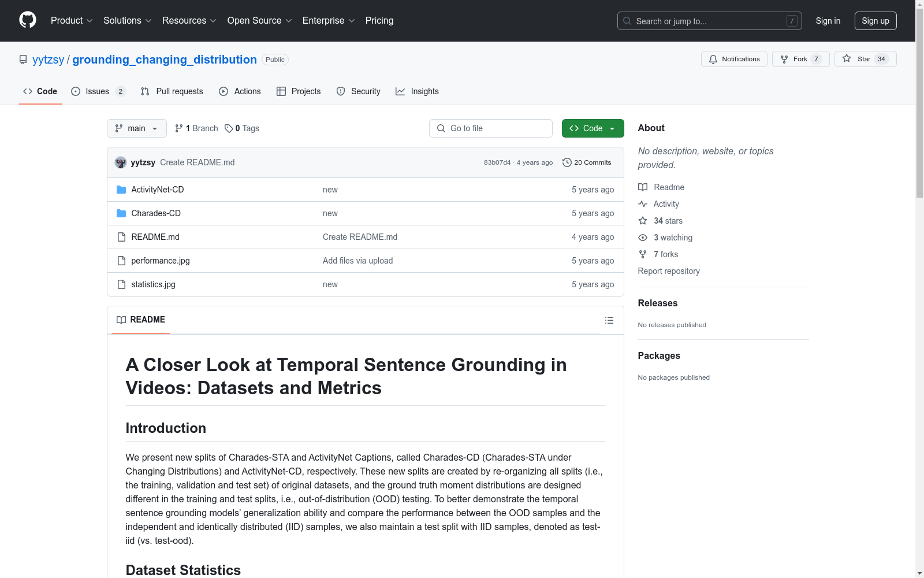
Task: Switch to the Actions tab
Action: (240, 91)
